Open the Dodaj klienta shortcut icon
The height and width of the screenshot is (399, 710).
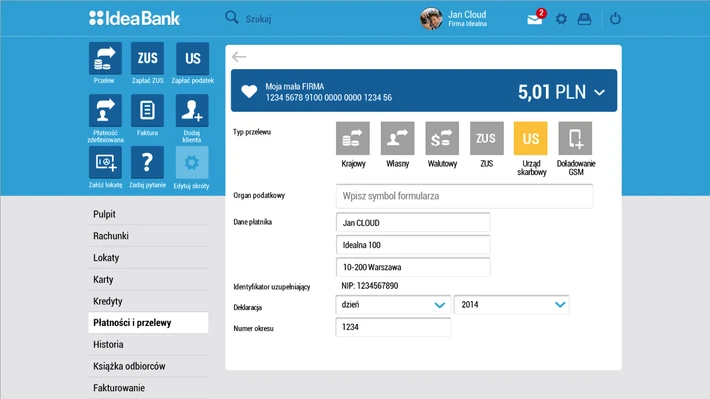pyautogui.click(x=192, y=111)
